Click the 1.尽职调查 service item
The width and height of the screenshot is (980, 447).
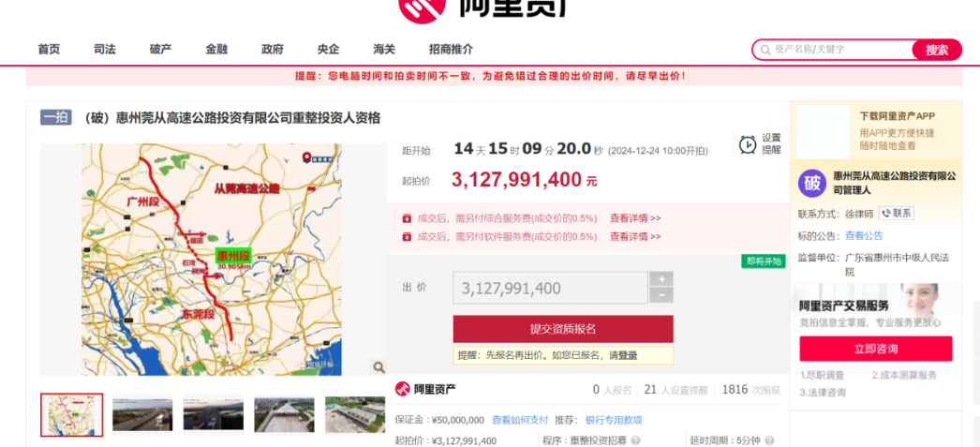(822, 375)
